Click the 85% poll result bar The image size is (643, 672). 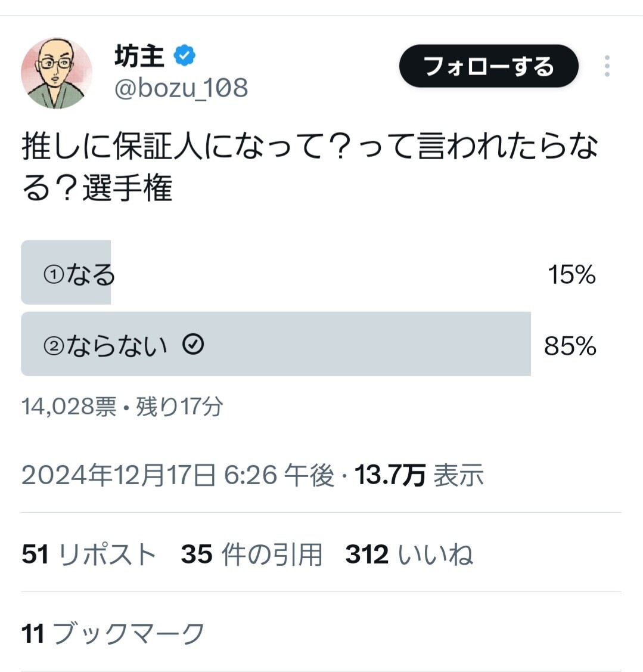276,344
